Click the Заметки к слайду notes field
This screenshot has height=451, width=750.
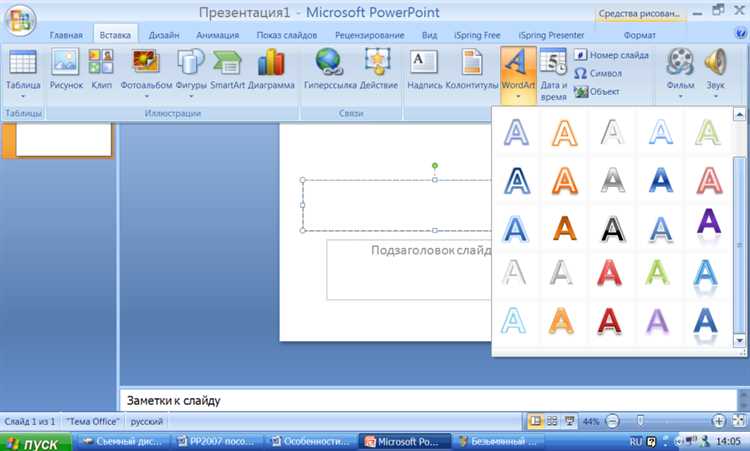pyautogui.click(x=429, y=401)
